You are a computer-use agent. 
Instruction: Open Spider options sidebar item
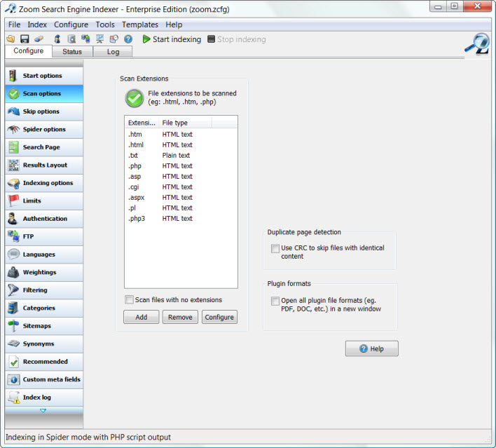click(x=44, y=129)
